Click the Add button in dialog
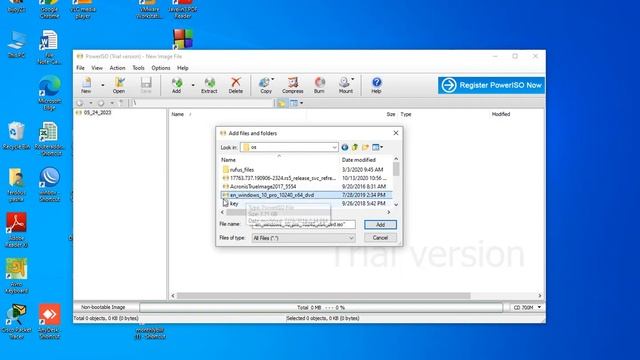This screenshot has width=640, height=360. point(380,224)
